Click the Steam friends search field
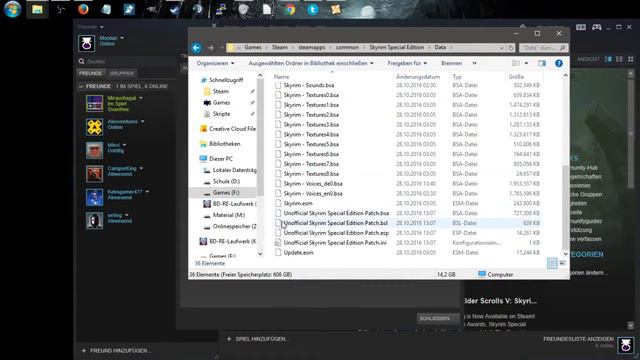Screen dimensions: 640x360 point(127,62)
